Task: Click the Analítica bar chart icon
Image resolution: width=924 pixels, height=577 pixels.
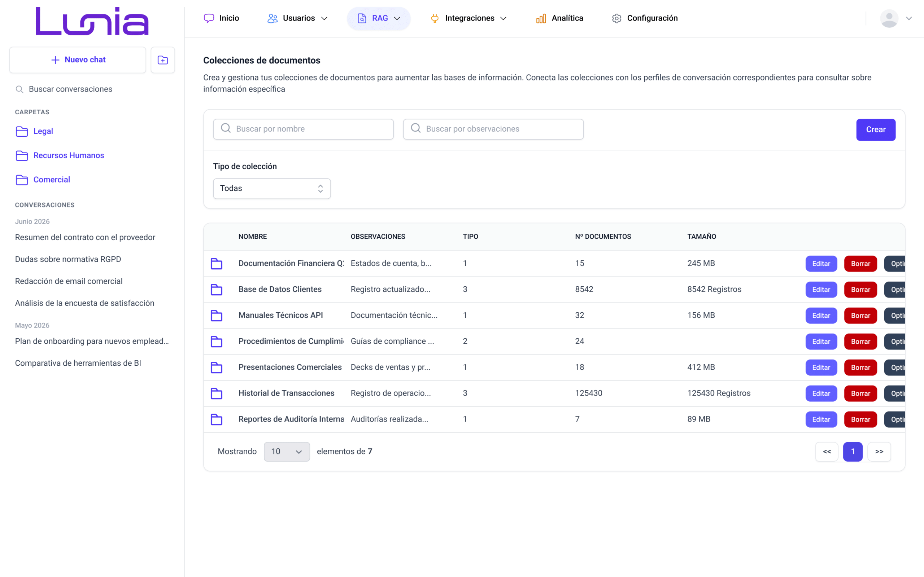Action: tap(541, 18)
